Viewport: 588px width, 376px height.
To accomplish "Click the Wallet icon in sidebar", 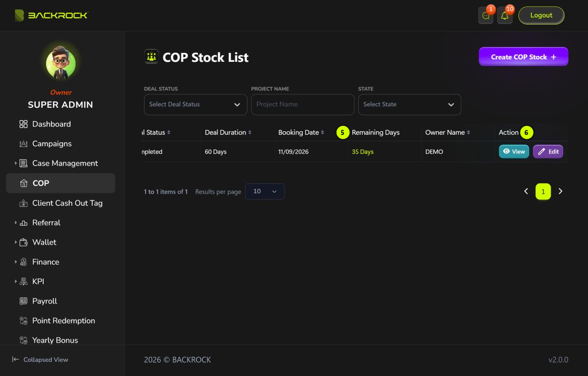I will (23, 242).
